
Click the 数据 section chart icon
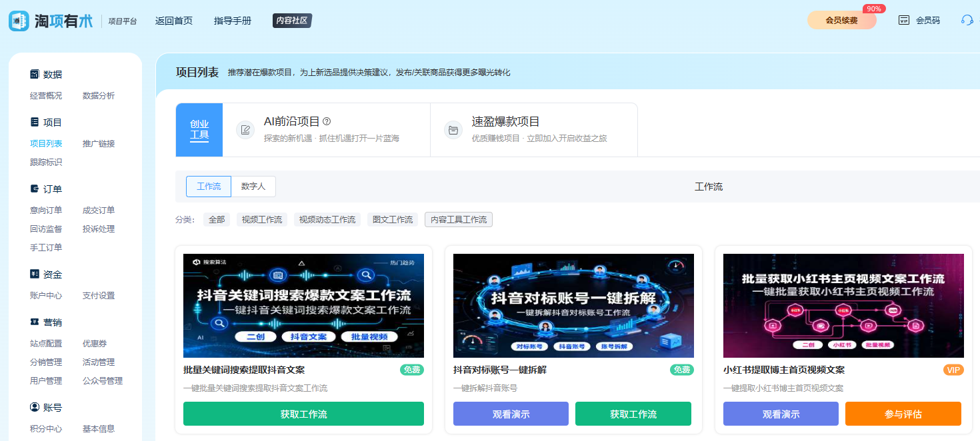pyautogui.click(x=35, y=75)
